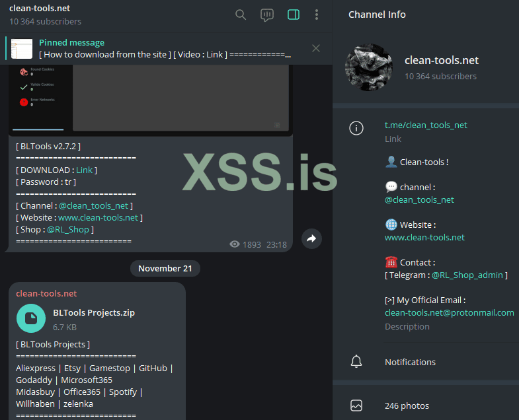Click the clean-tools.net sender name
Image resolution: width=519 pixels, height=420 pixels.
point(46,293)
